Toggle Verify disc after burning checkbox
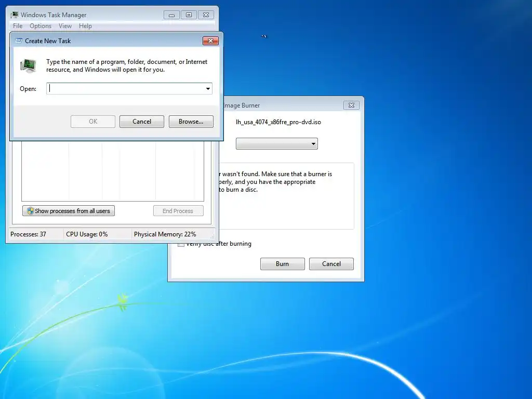 [181, 244]
